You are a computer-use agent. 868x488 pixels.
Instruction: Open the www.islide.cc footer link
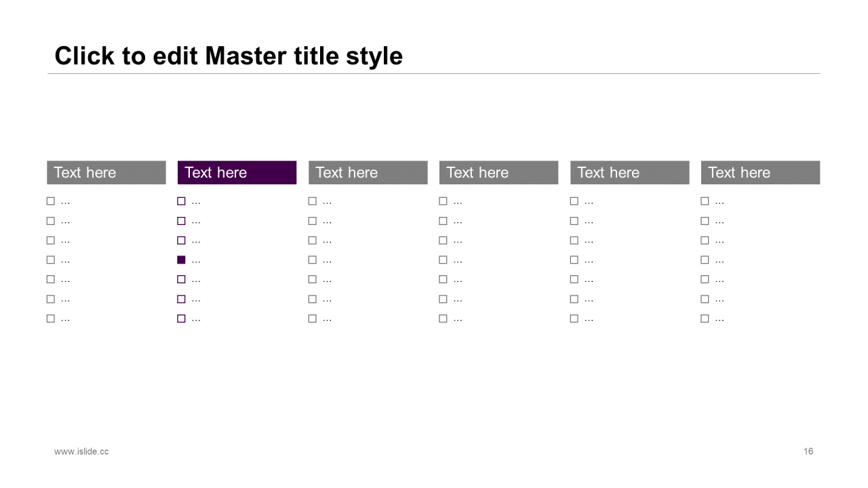tap(81, 451)
